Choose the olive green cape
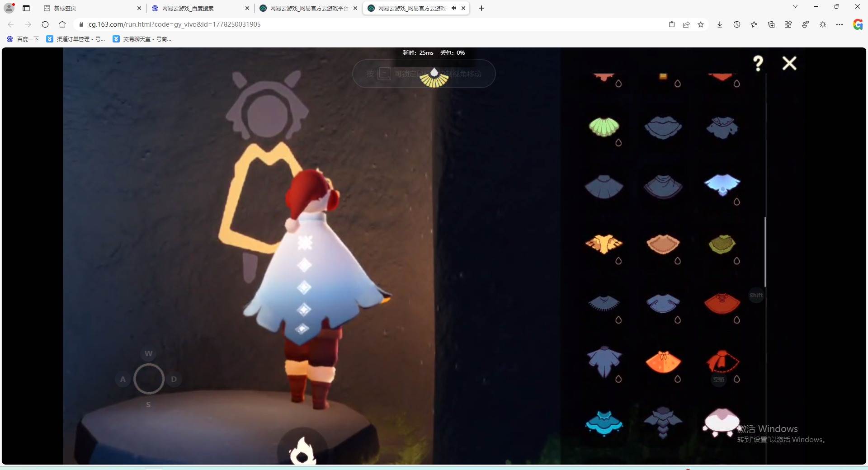Screen dimensions: 868x470 [722, 244]
